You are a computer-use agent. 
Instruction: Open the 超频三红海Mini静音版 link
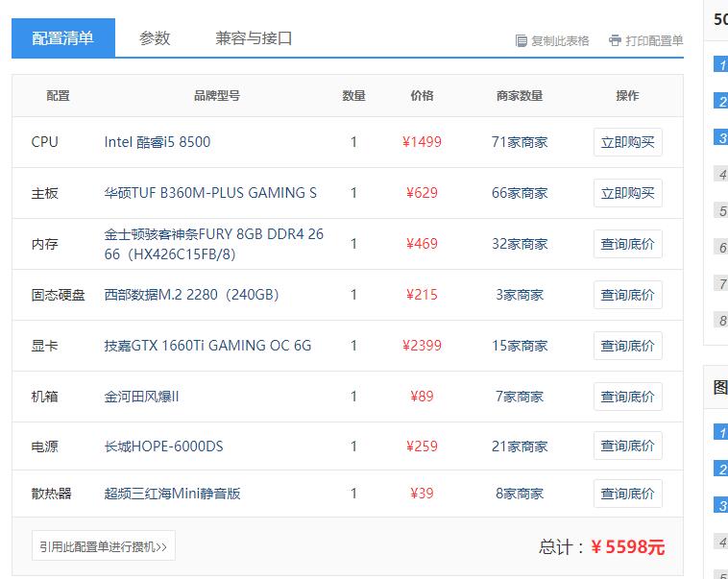(x=172, y=494)
